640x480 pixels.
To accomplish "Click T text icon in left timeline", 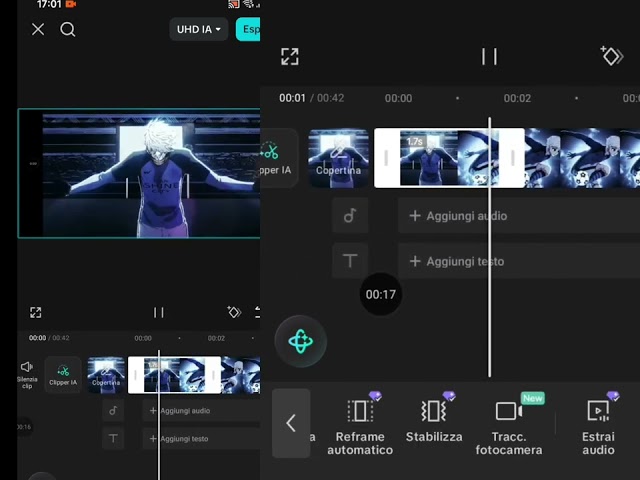I will (x=113, y=439).
